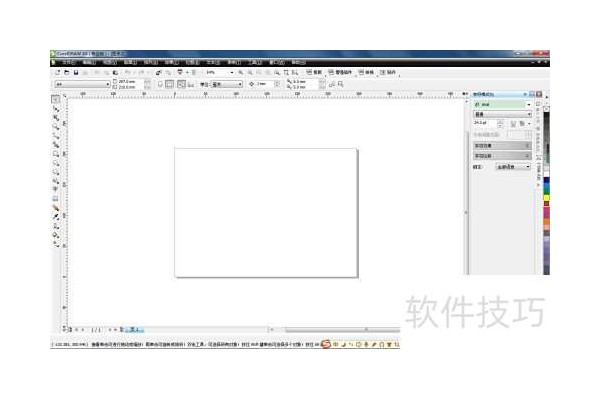Screen dimensions: 600x400
Task: Select the Page 1 tab in the navigator
Action: (x=134, y=329)
